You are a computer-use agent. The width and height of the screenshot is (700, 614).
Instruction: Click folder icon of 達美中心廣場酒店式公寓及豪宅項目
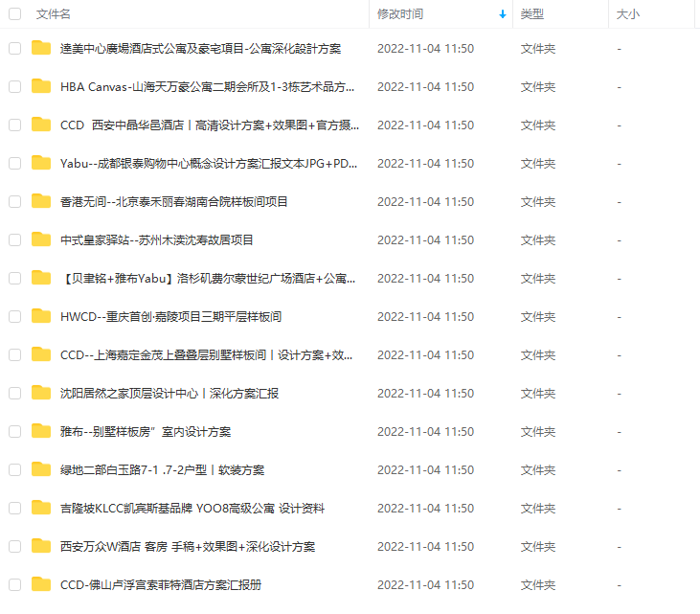41,48
